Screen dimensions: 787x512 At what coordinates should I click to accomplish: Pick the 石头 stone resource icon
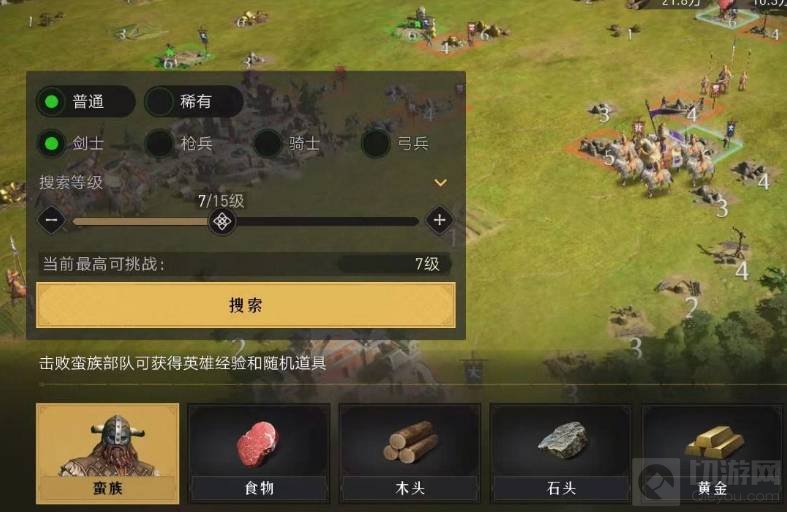tap(561, 453)
